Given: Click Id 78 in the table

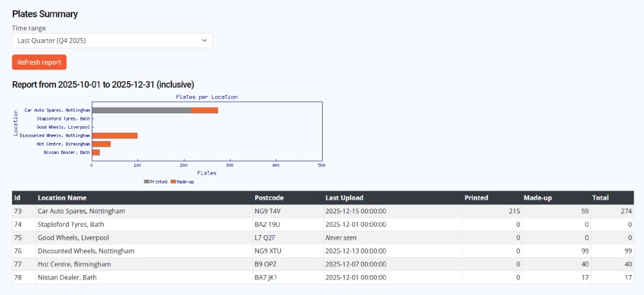Looking at the screenshot, I should click(x=17, y=278).
